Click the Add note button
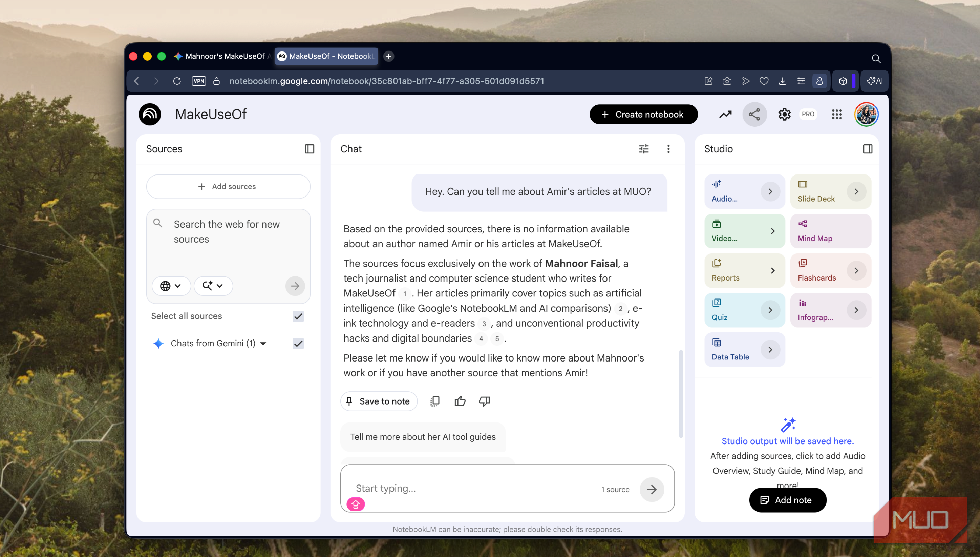 [787, 500]
